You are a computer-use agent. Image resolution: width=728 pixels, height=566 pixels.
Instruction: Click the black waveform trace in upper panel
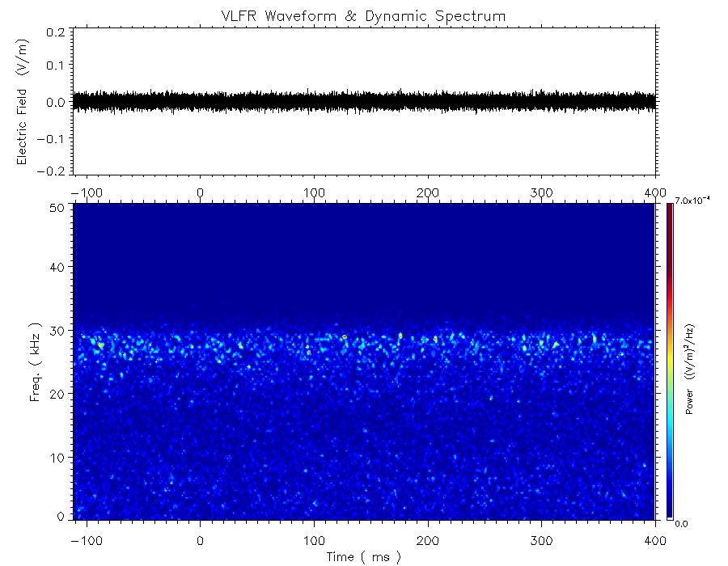coord(364,101)
